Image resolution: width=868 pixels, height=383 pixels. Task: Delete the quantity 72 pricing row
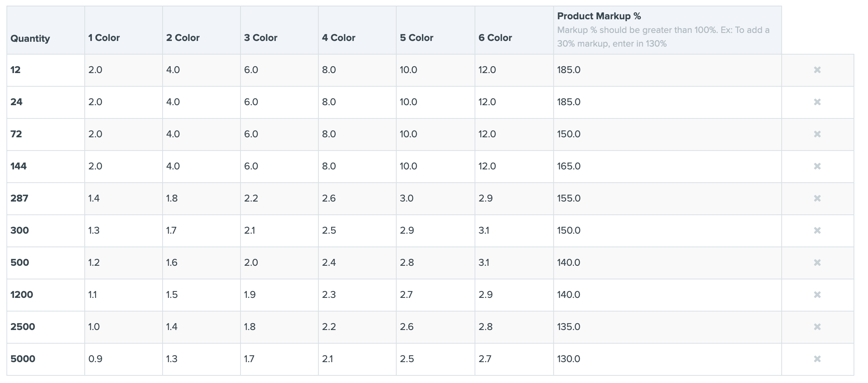[817, 134]
